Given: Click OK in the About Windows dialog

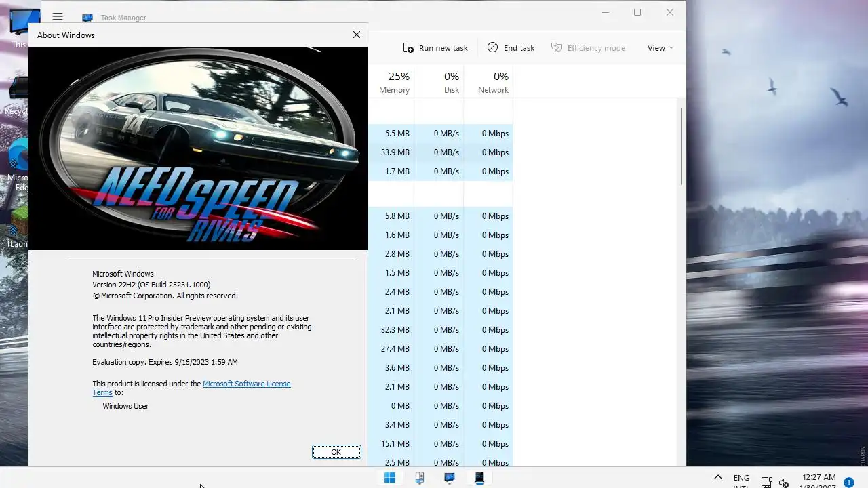Looking at the screenshot, I should pos(336,452).
